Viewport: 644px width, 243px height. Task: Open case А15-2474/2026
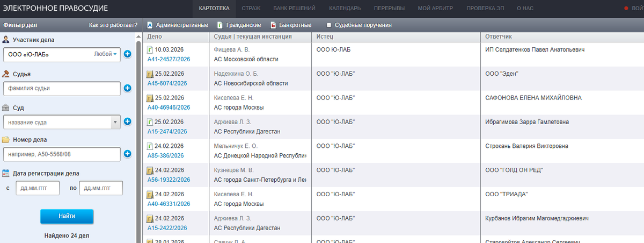click(x=167, y=132)
